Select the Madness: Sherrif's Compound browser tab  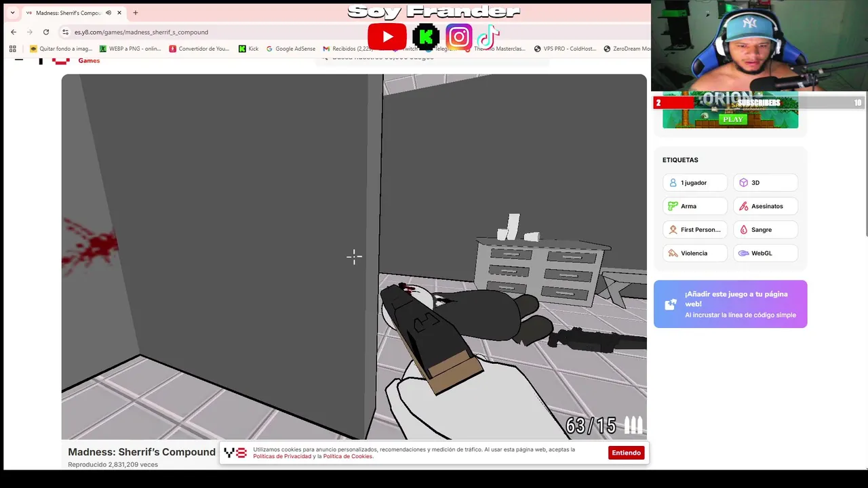73,13
